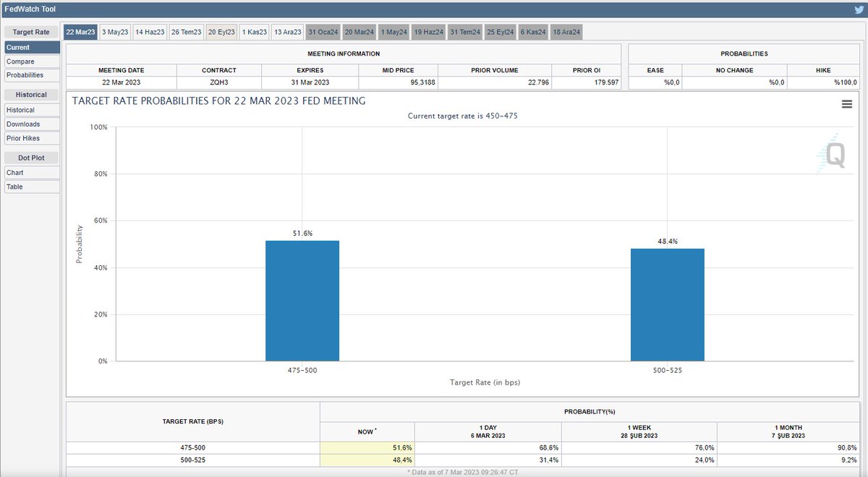Click the MEETING INFORMATION section header
Viewport: 868px width, 477px height.
[x=344, y=53]
